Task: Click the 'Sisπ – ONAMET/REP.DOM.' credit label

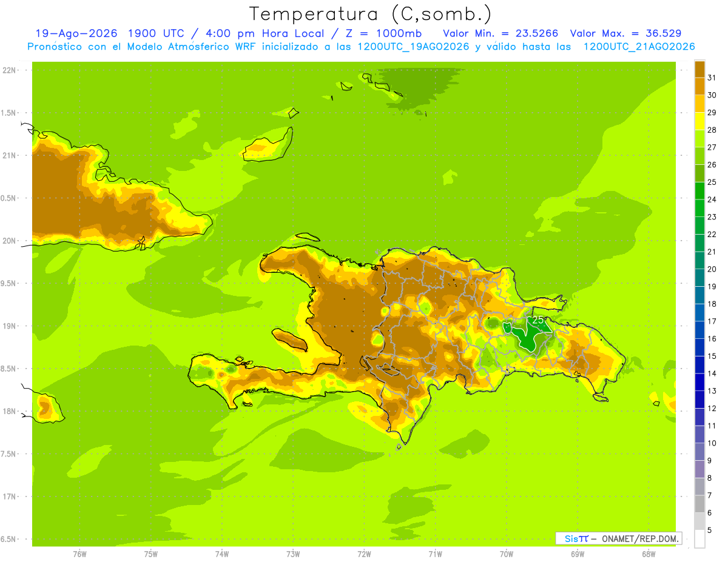Action: 618,538
